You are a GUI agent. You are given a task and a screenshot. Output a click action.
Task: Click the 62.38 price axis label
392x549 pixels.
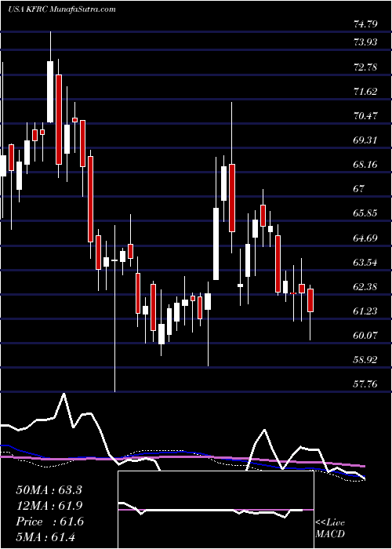point(366,287)
